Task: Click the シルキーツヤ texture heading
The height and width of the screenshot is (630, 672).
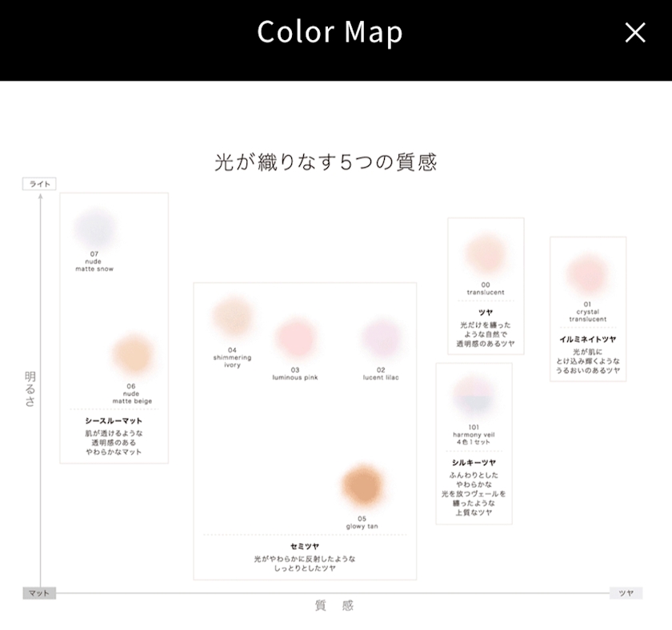Action: (x=474, y=463)
